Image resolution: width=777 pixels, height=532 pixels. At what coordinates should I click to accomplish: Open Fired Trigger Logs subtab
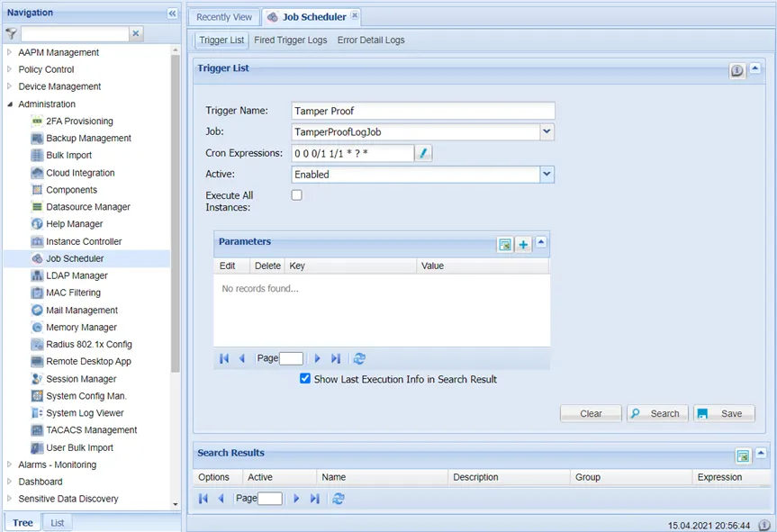291,40
